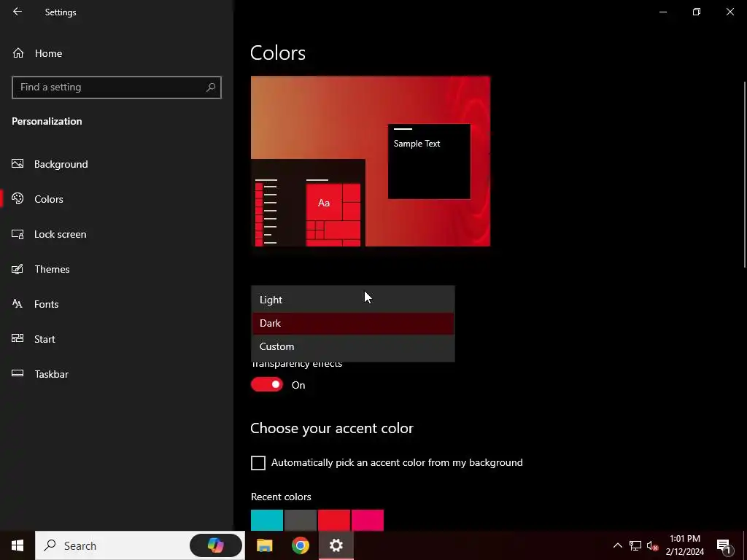The width and height of the screenshot is (747, 560).
Task: Open Google Chrome from the taskbar
Action: 300,545
